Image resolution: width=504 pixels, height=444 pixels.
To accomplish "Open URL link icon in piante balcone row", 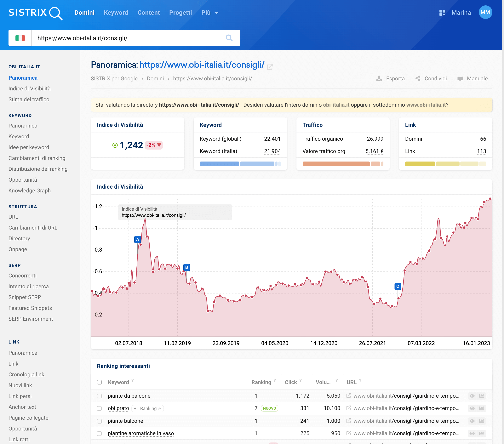I will pos(349,421).
